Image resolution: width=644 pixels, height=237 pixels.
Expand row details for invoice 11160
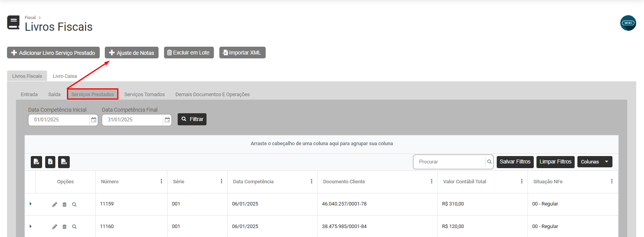tap(30, 226)
